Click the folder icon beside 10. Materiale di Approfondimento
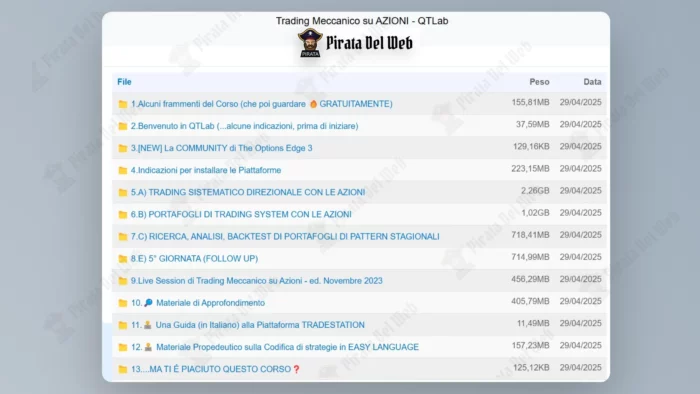This screenshot has width=700, height=394. coord(123,303)
